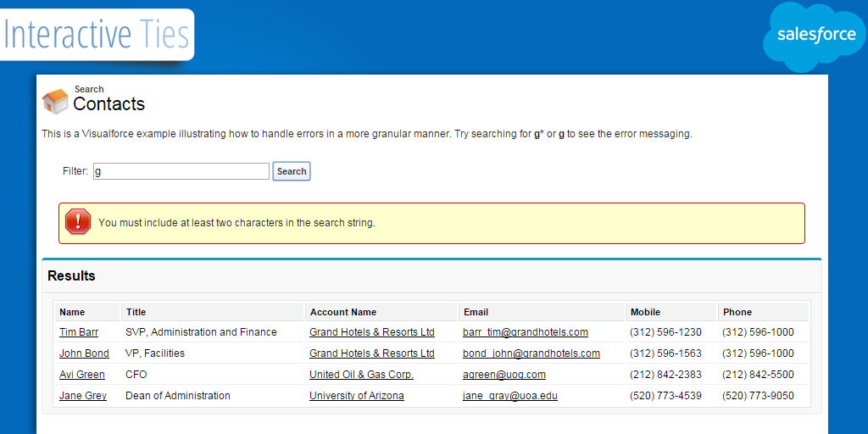Screen dimensions: 868x434
Task: Focus the Filter text input field
Action: (181, 171)
